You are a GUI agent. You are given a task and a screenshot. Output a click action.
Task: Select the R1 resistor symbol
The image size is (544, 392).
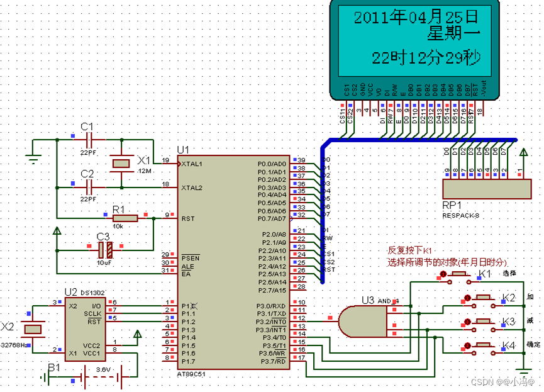(125, 218)
